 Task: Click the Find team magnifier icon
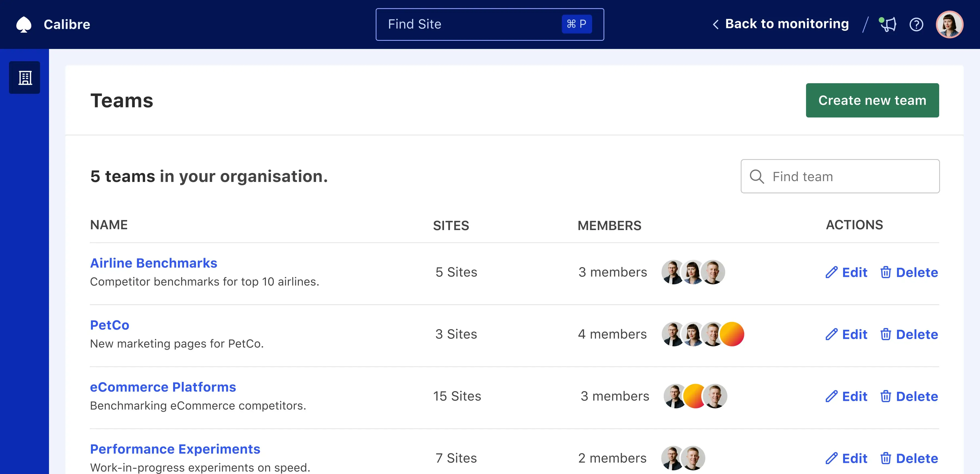756,177
